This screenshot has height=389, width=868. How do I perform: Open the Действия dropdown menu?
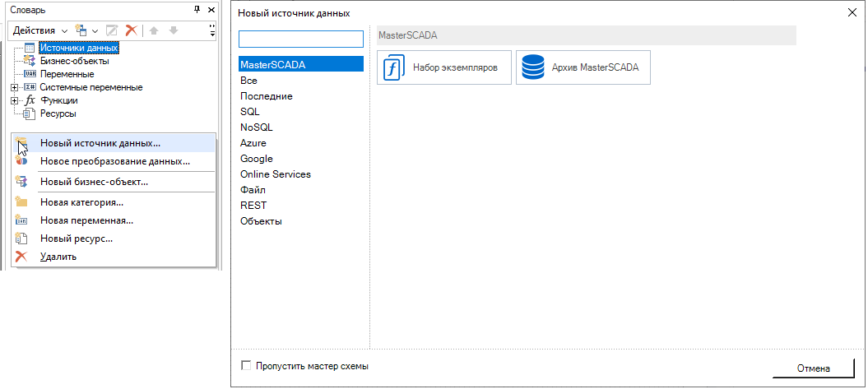(40, 30)
